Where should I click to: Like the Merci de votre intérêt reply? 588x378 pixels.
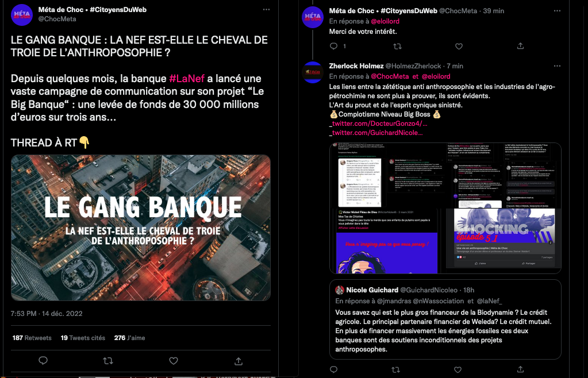(459, 47)
